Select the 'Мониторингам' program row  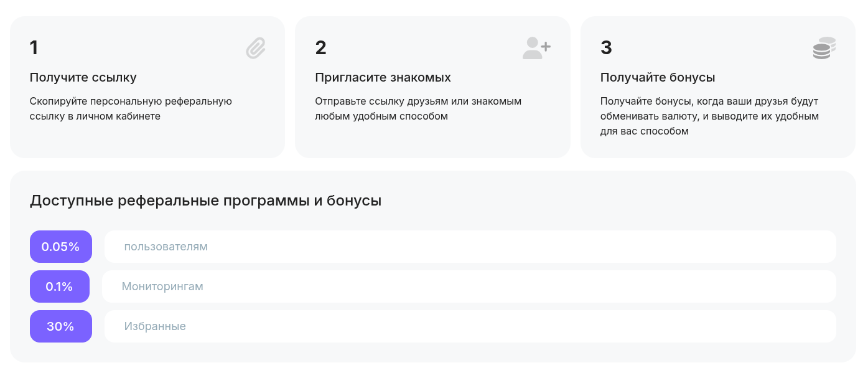(x=470, y=286)
